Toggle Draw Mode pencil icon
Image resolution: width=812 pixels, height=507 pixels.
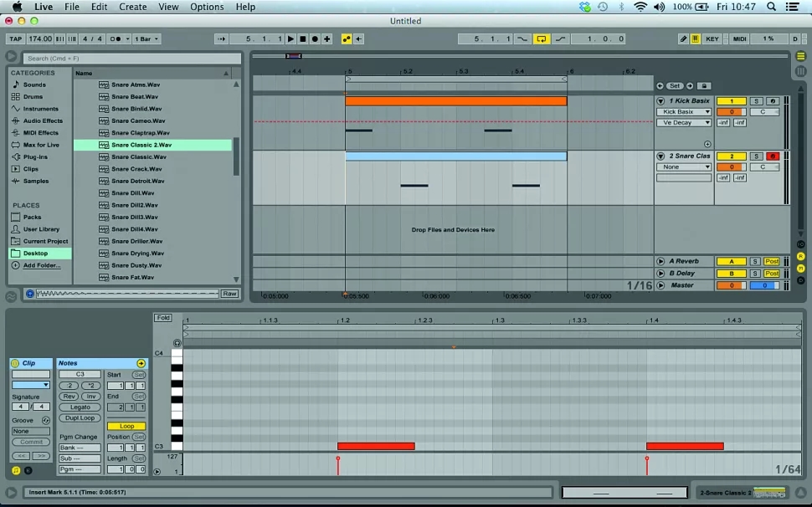tap(683, 39)
